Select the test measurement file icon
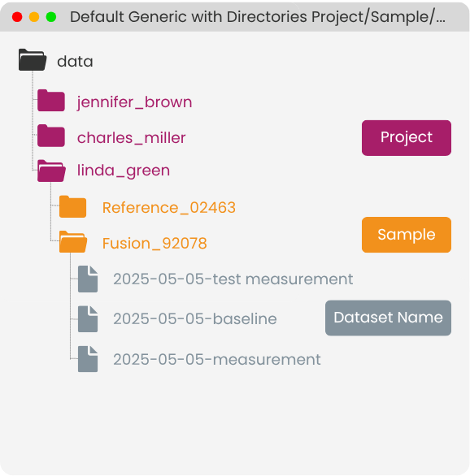 (88, 279)
